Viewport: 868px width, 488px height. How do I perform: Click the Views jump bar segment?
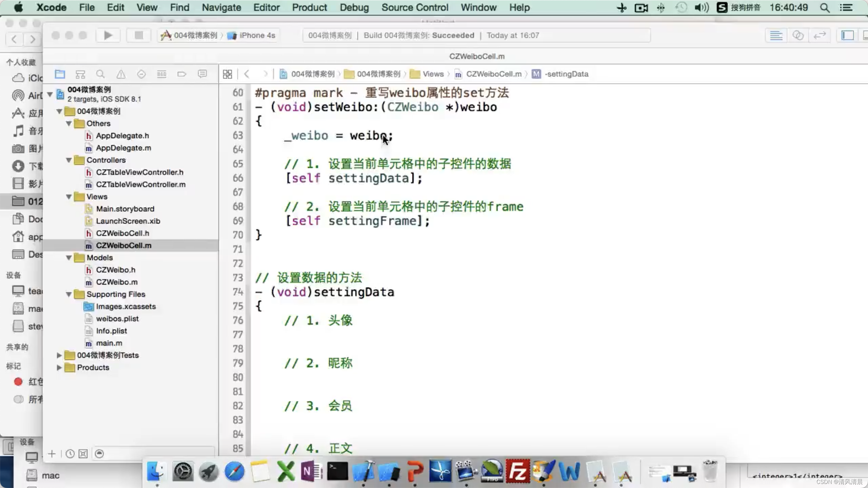[427, 74]
